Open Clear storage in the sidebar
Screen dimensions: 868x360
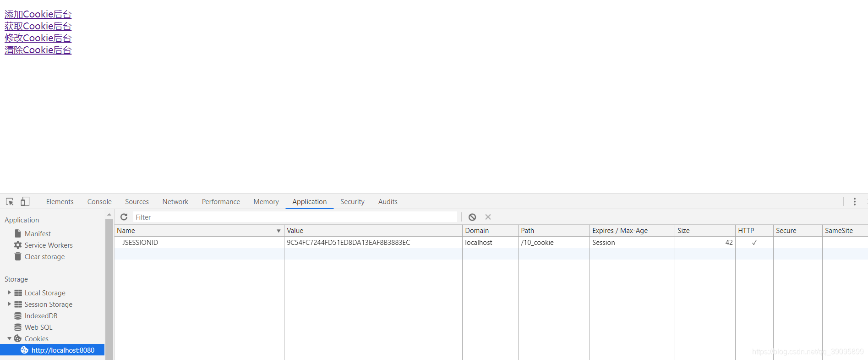[44, 256]
